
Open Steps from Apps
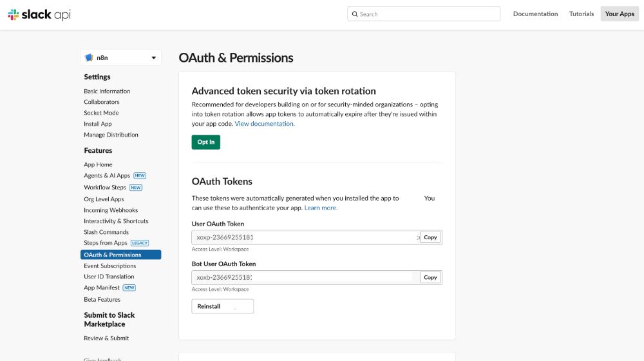(x=106, y=242)
